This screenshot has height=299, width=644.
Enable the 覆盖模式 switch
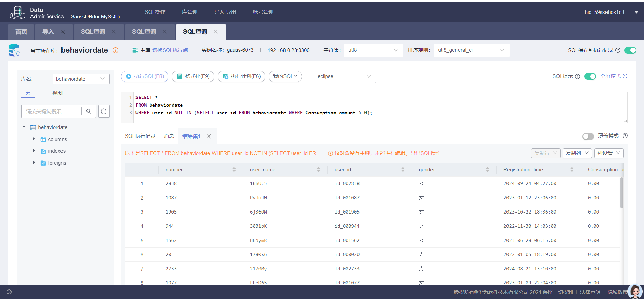pyautogui.click(x=588, y=136)
